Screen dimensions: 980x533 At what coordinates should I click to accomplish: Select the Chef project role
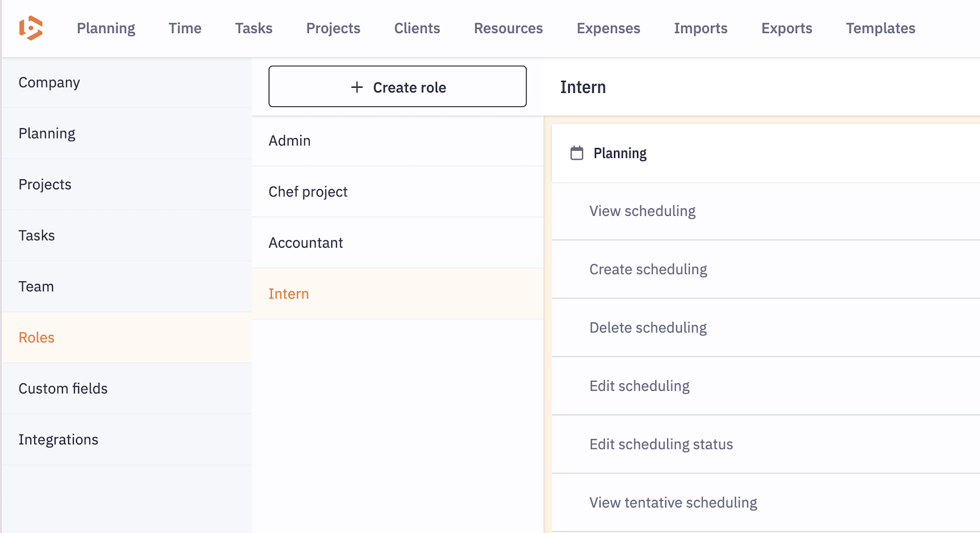[x=308, y=192]
